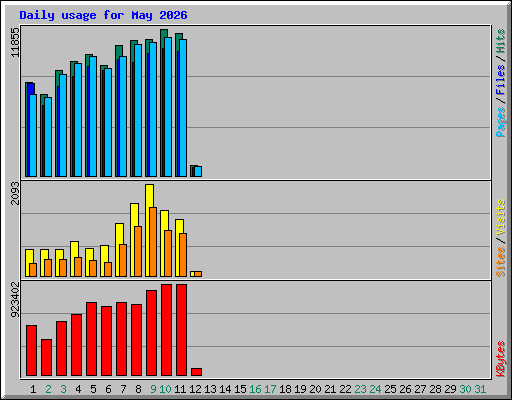The height and width of the screenshot is (400, 512).
Task: Click day 29 on the axis
Action: [450, 389]
